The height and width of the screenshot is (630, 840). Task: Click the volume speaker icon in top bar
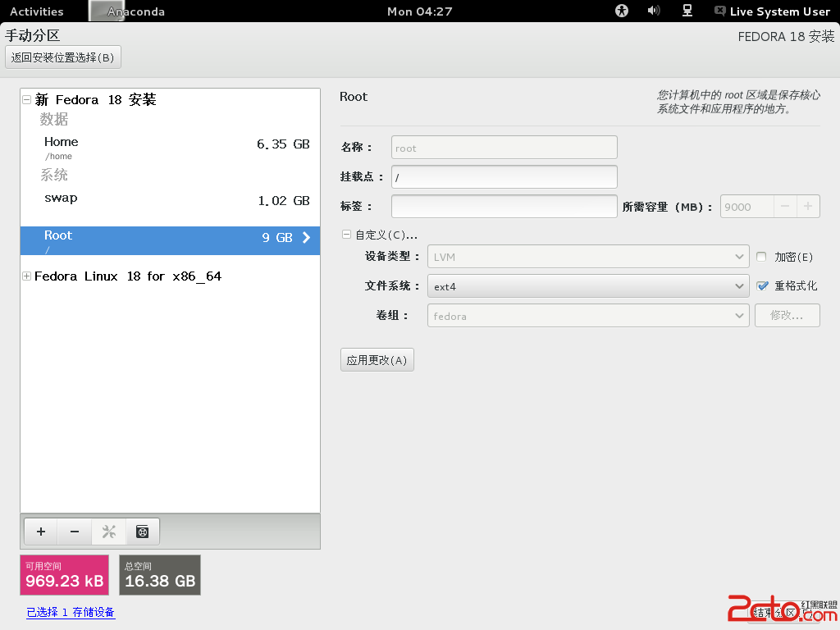[x=654, y=11]
